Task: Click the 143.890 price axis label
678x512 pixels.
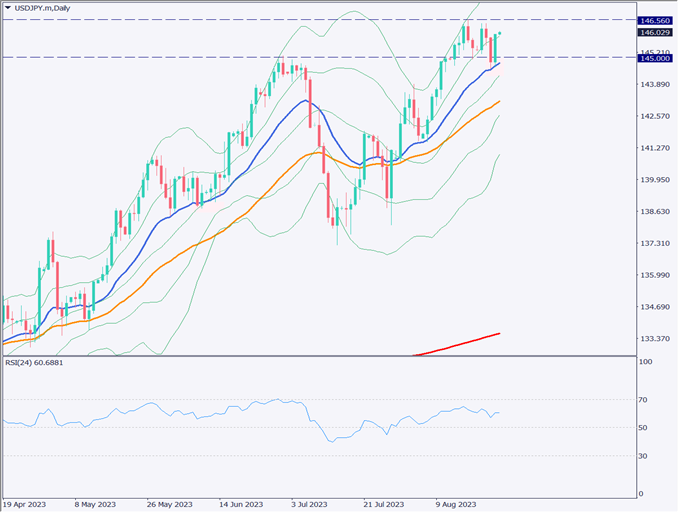Action: click(654, 84)
